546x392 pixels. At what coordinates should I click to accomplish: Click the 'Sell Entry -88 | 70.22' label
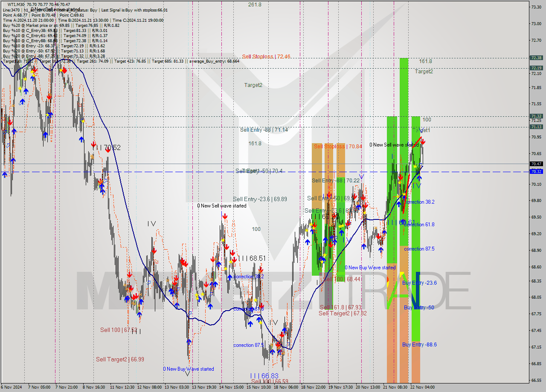tap(336, 181)
